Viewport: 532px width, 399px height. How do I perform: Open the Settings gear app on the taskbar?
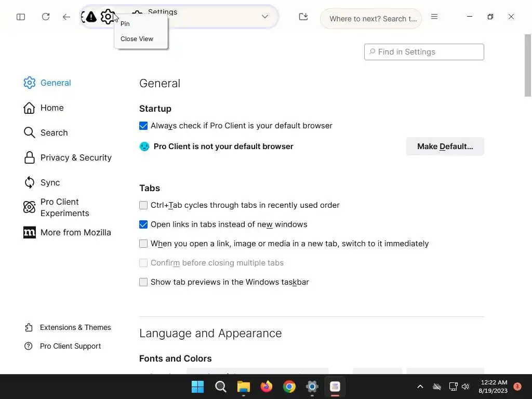(x=312, y=387)
